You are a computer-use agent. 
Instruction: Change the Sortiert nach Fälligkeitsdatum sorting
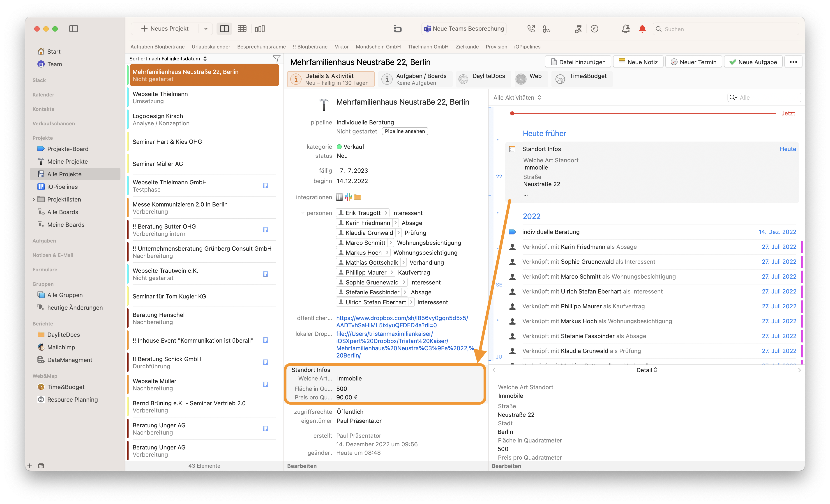[x=168, y=59]
